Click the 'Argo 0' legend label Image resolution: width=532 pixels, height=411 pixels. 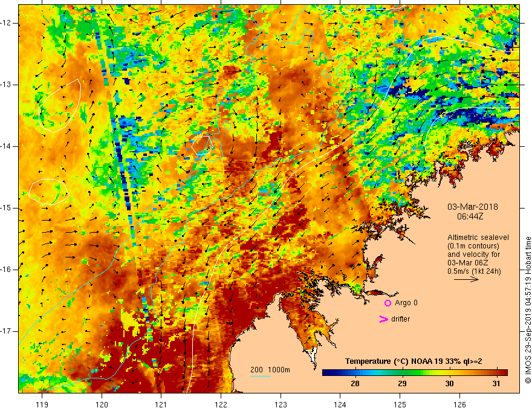[x=406, y=303]
